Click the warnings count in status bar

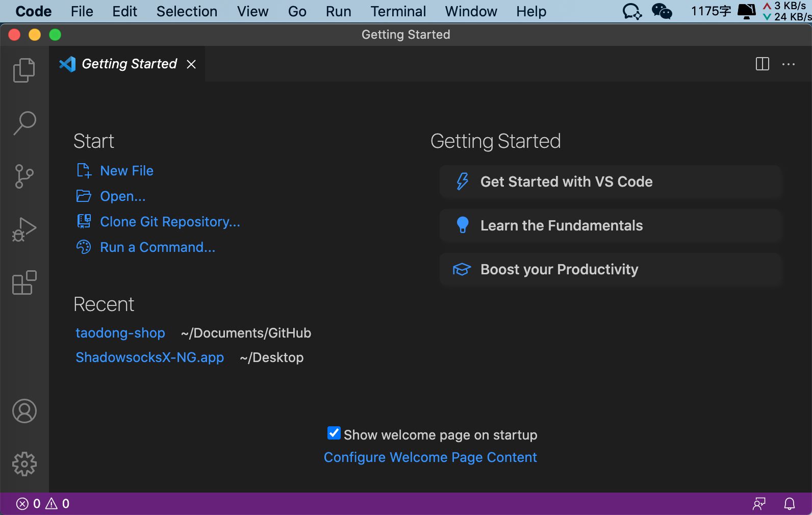click(x=58, y=504)
